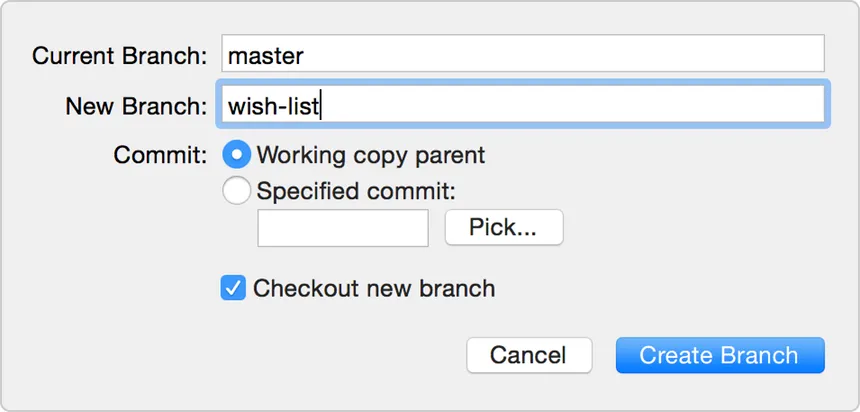
Task: Open the commit picker with Pick...
Action: 503,227
